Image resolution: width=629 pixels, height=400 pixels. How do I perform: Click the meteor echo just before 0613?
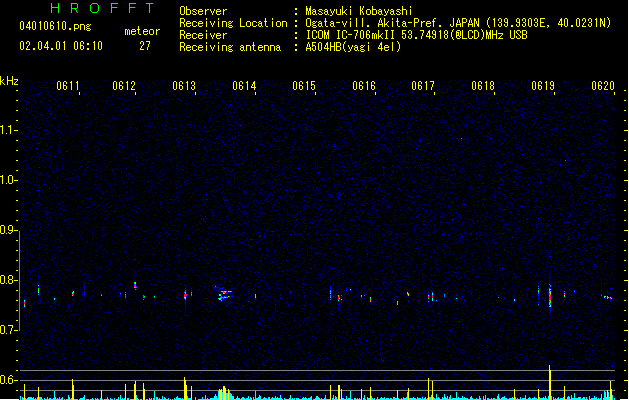point(185,296)
